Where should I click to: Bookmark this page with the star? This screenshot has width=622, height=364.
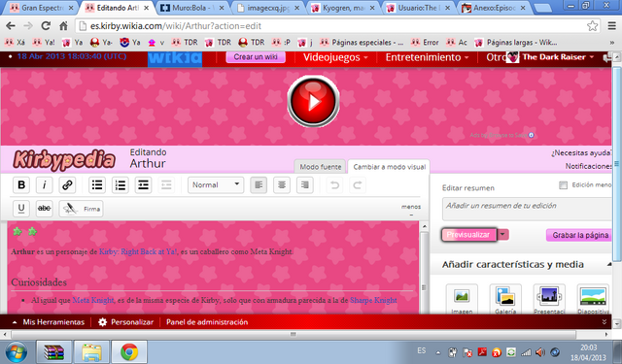[592, 26]
